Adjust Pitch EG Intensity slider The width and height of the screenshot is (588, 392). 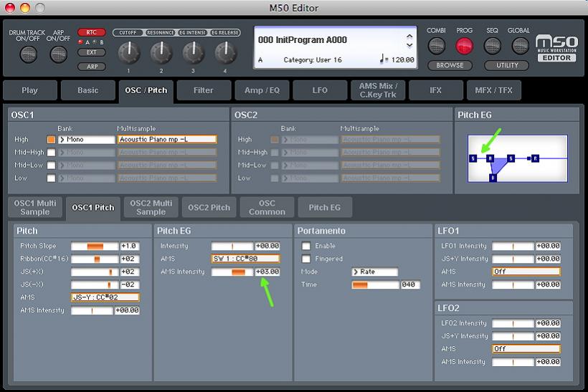pyautogui.click(x=232, y=247)
